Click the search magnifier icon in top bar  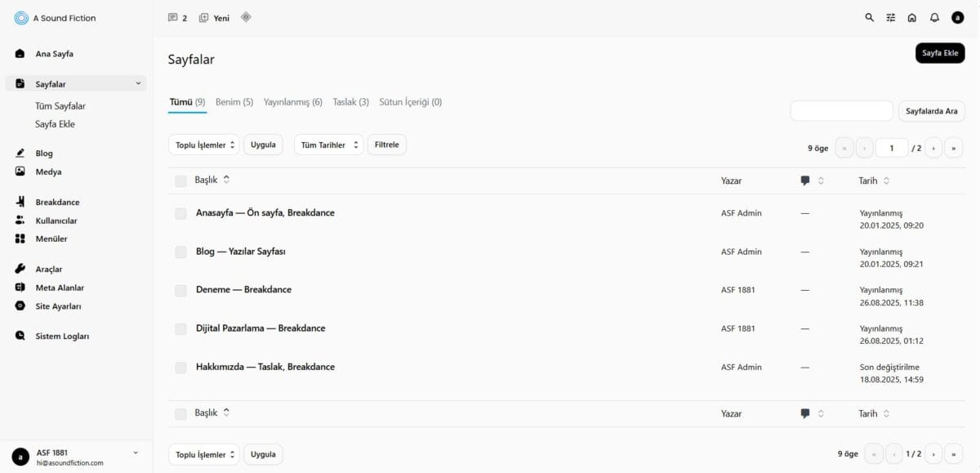pos(869,17)
